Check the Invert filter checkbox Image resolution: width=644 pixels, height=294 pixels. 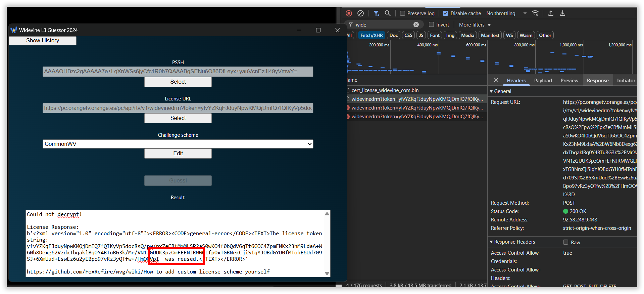pyautogui.click(x=432, y=25)
